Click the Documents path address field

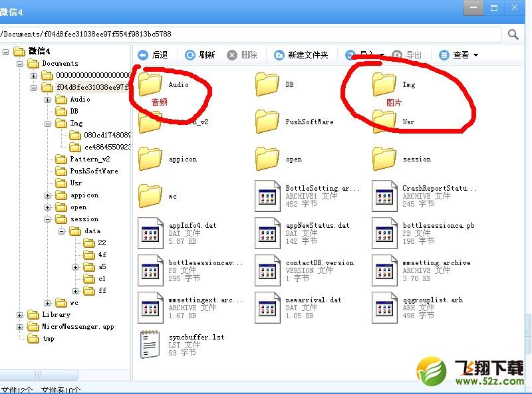pos(251,35)
